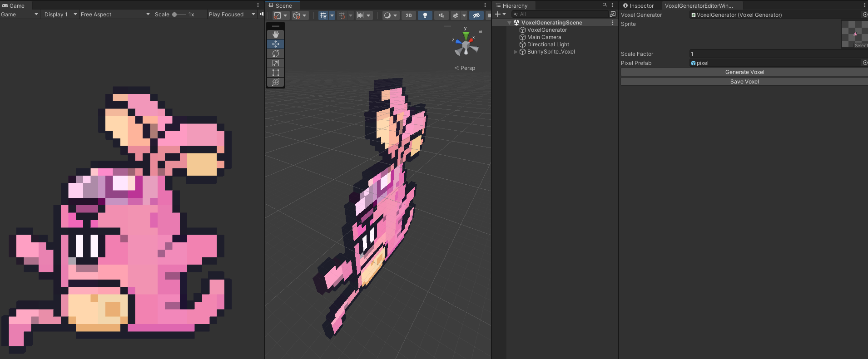The width and height of the screenshot is (868, 359).
Task: Click the scene orientation gizmo cube
Action: coord(466,44)
